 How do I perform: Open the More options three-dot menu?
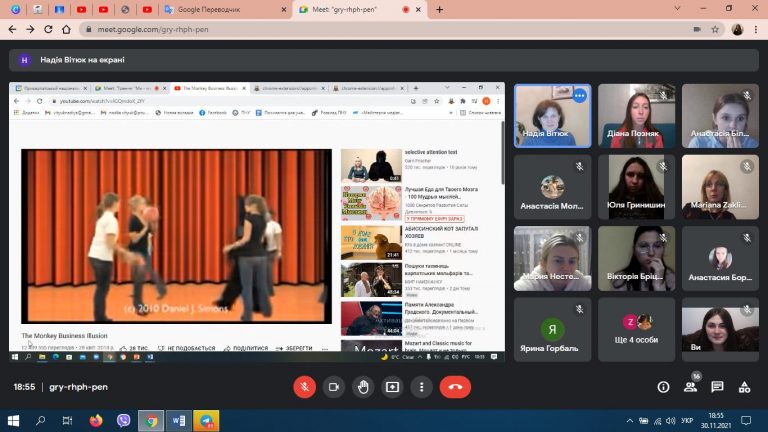pos(422,387)
